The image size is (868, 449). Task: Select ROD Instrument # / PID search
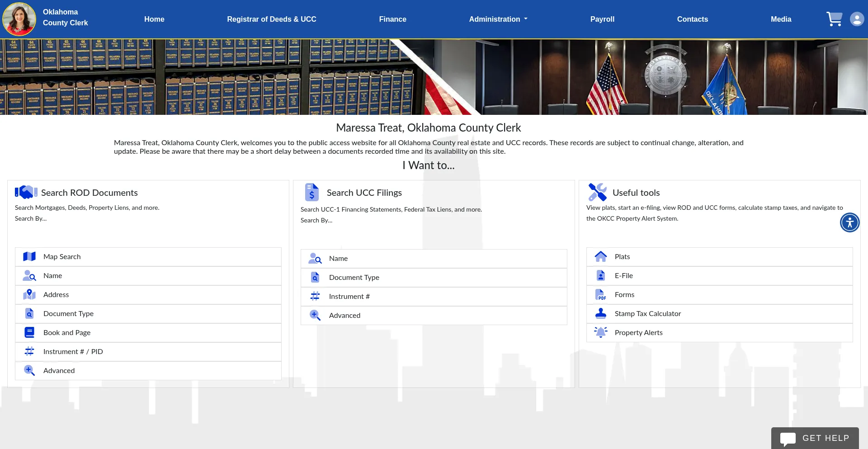click(73, 352)
